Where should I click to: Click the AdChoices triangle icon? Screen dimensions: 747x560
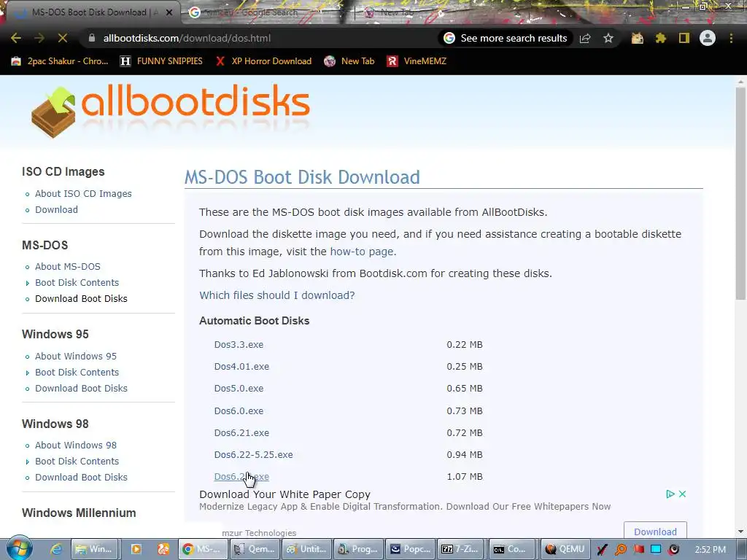coord(670,494)
